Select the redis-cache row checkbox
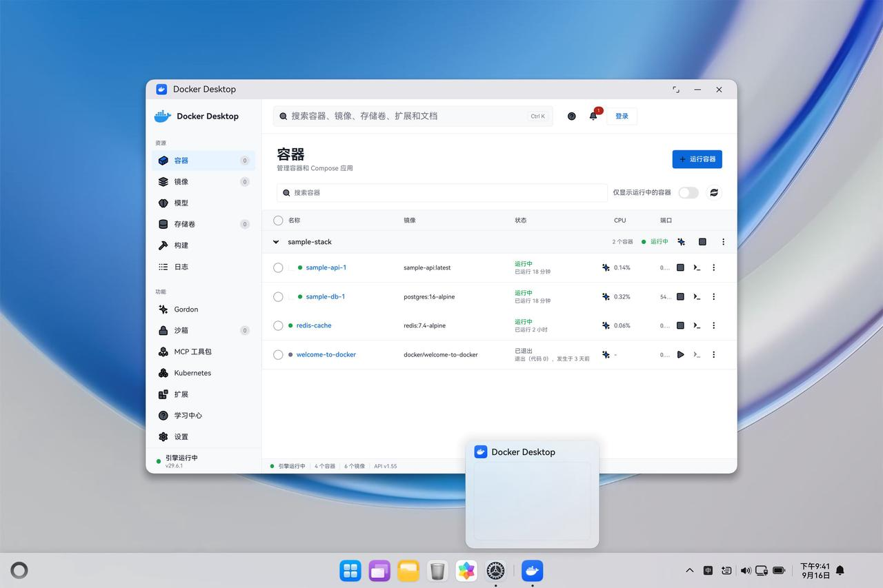Viewport: 883px width, 588px height. tap(278, 325)
